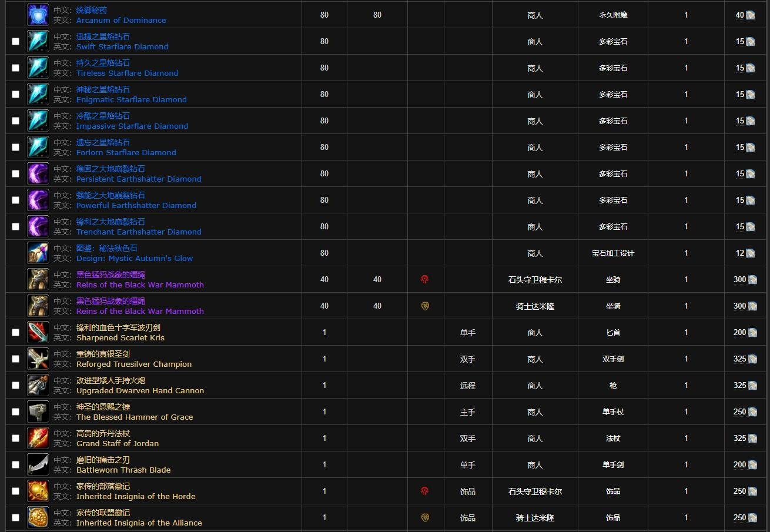The image size is (770, 532).
Task: Click the Design: Mystic Autumn's Glow icon
Action: 38,253
